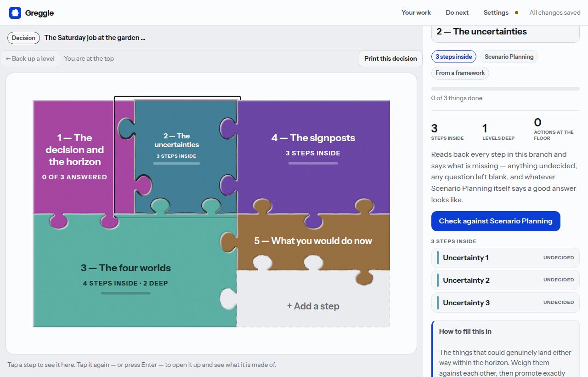This screenshot has width=588, height=377.
Task: Open Settings from the top navigation
Action: coord(496,13)
